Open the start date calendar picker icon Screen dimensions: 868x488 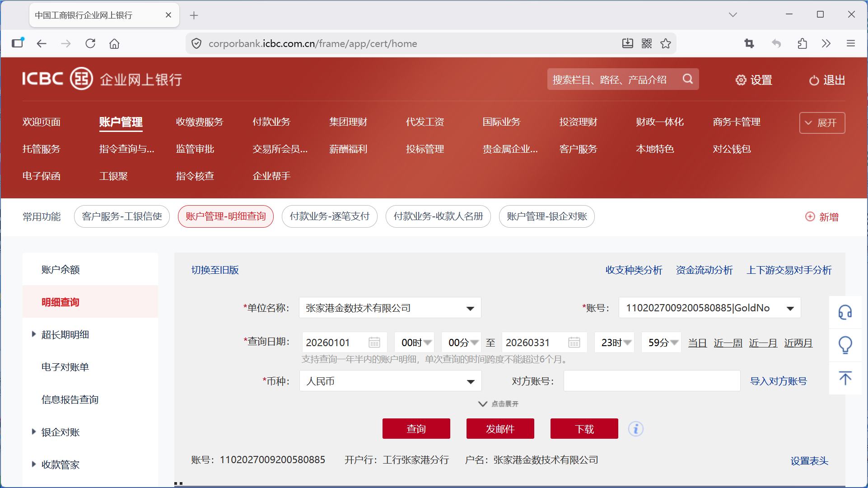(374, 343)
